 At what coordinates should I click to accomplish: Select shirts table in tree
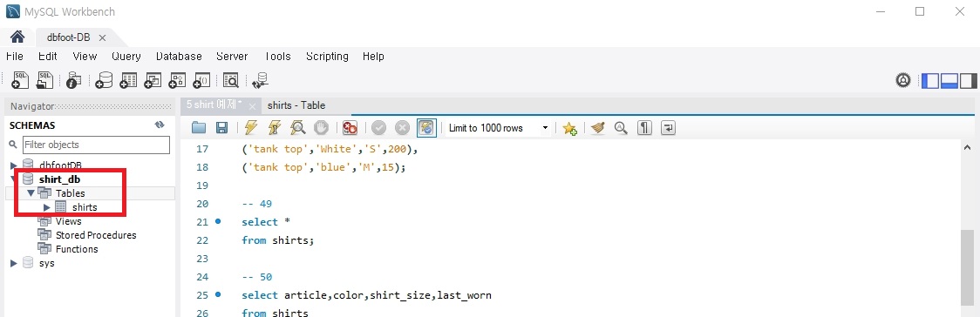tap(85, 207)
